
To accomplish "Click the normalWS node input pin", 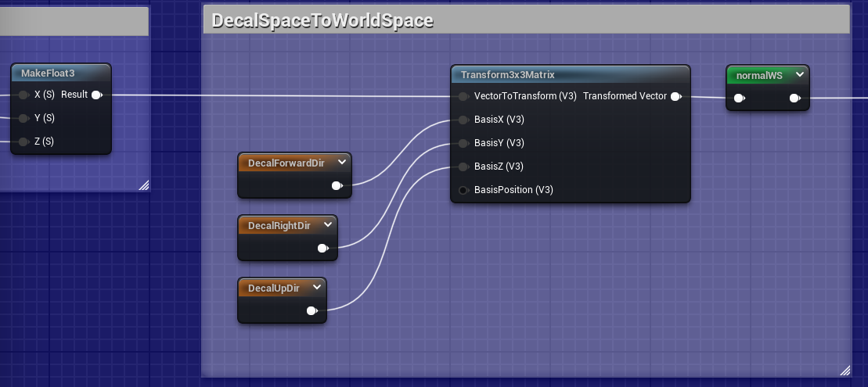I will coord(739,99).
